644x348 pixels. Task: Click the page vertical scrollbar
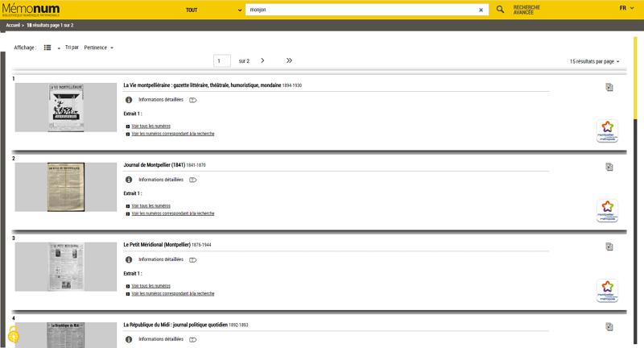coord(635,190)
